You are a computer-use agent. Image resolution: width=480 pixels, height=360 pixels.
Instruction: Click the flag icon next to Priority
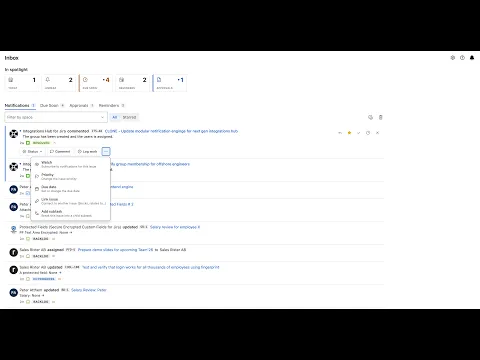[37, 177]
